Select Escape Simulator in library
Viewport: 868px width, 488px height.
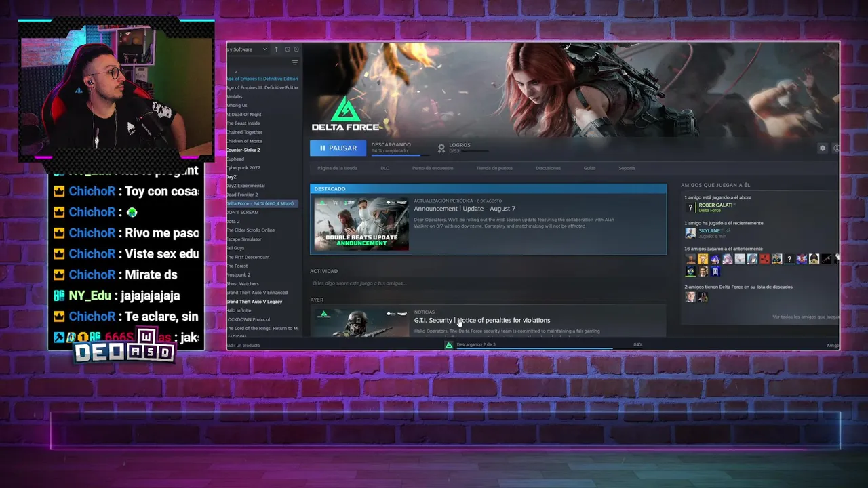pos(244,239)
